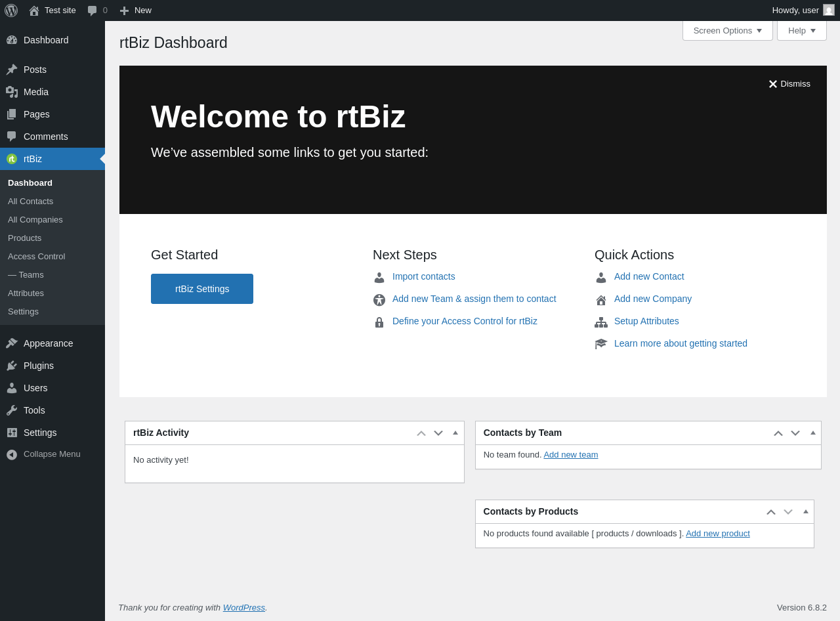The image size is (840, 621).
Task: Click the rtBiz Settings button
Action: [202, 289]
